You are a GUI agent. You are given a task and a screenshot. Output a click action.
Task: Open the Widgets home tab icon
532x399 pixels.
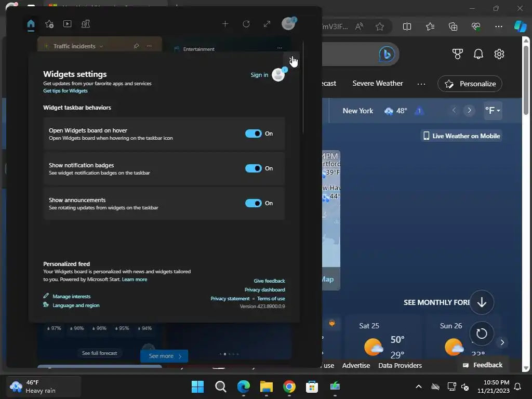click(x=31, y=24)
